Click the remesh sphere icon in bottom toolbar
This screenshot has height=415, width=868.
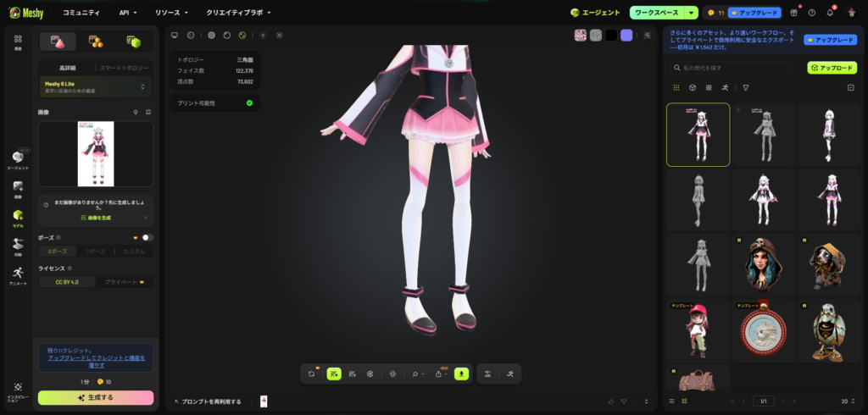[370, 374]
